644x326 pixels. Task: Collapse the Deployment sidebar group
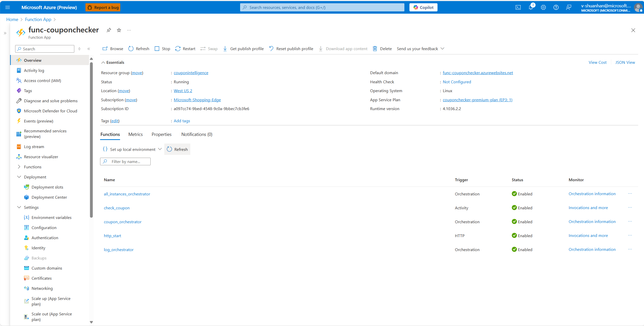(x=19, y=177)
